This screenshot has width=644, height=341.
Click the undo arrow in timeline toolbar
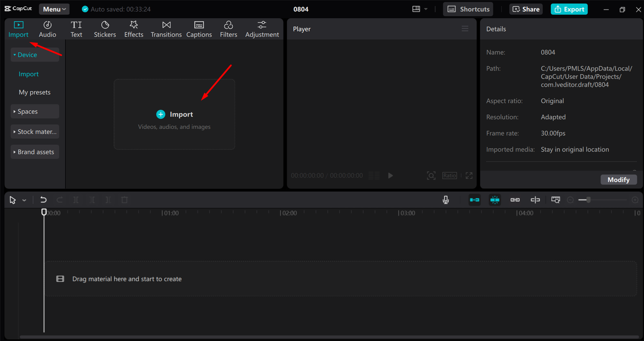click(x=43, y=200)
